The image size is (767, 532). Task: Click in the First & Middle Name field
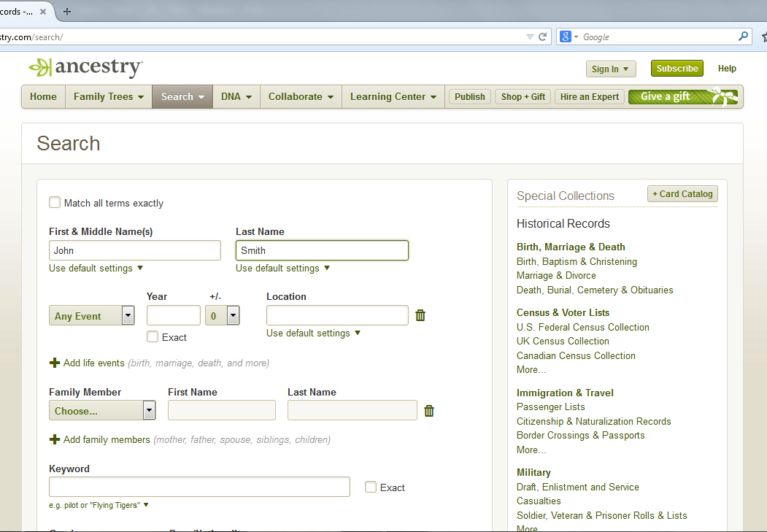[135, 250]
